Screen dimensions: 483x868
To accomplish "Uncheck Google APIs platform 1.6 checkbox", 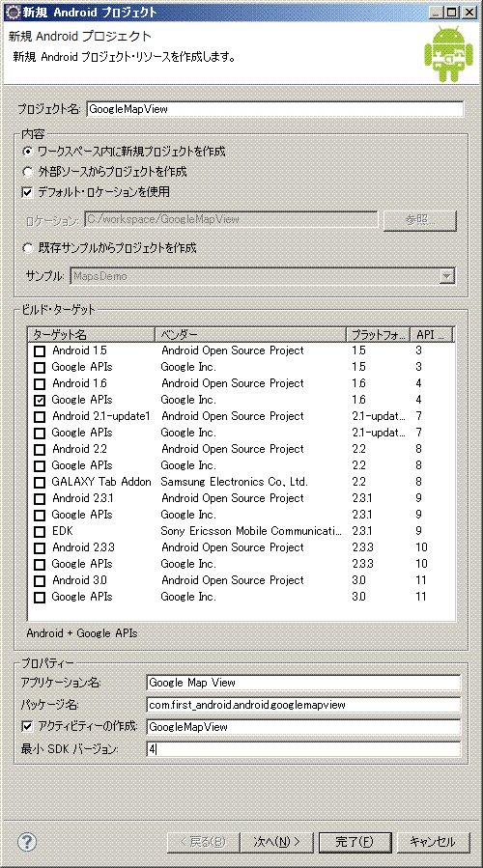I will [x=40, y=400].
